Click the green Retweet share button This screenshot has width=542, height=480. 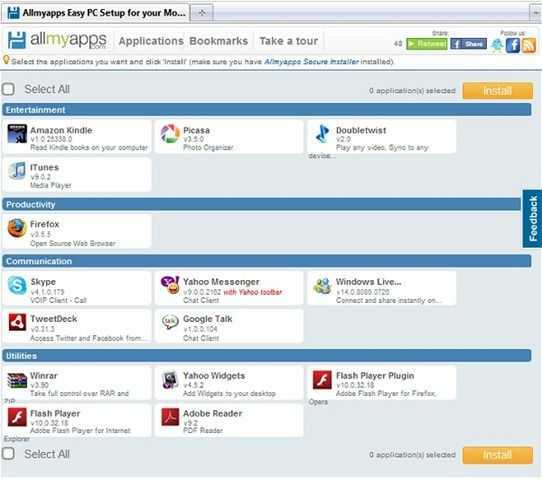click(427, 44)
